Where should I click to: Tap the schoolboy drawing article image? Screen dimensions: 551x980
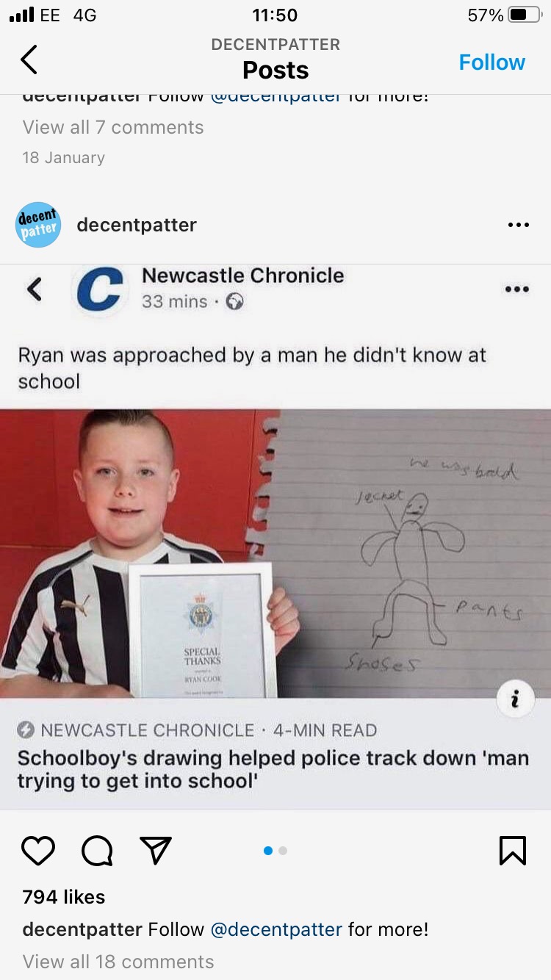coord(275,553)
